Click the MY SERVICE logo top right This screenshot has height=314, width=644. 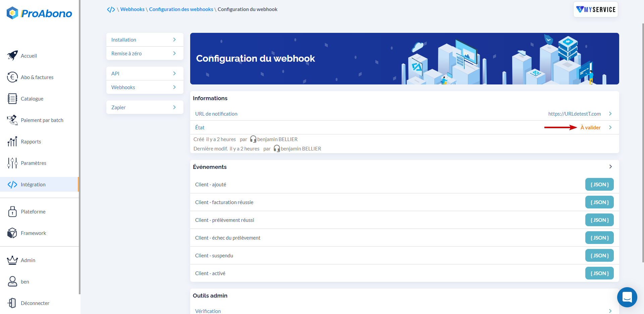coord(595,9)
